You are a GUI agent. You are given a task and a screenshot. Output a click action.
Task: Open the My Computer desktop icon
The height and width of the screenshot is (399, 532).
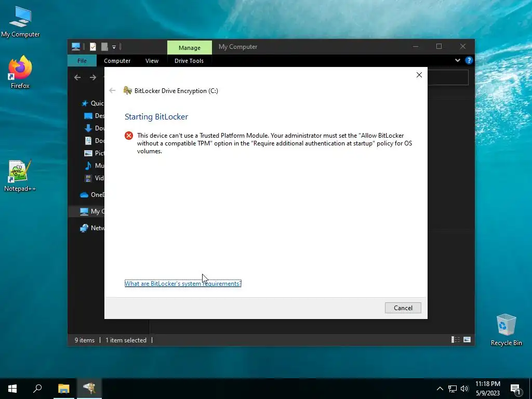(20, 22)
